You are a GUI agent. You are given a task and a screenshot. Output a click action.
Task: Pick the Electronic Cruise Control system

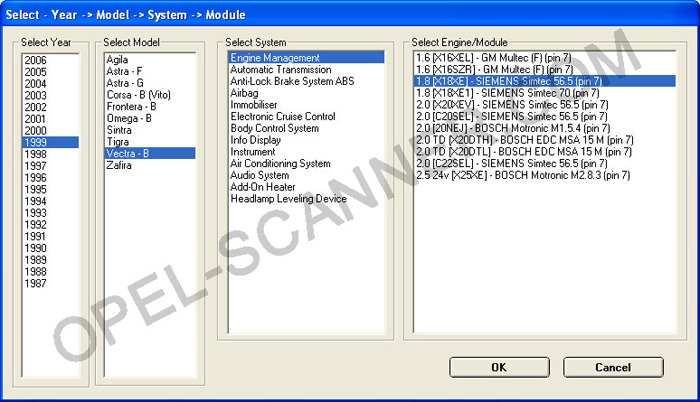point(283,117)
